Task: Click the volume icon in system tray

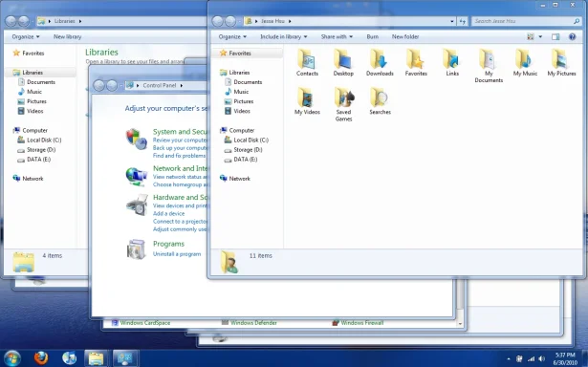Action: pos(542,358)
